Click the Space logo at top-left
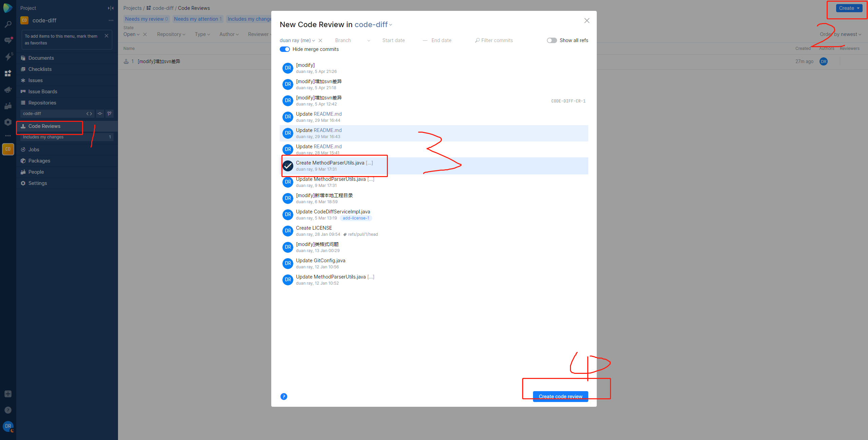This screenshot has height=440, width=868. (x=8, y=7)
